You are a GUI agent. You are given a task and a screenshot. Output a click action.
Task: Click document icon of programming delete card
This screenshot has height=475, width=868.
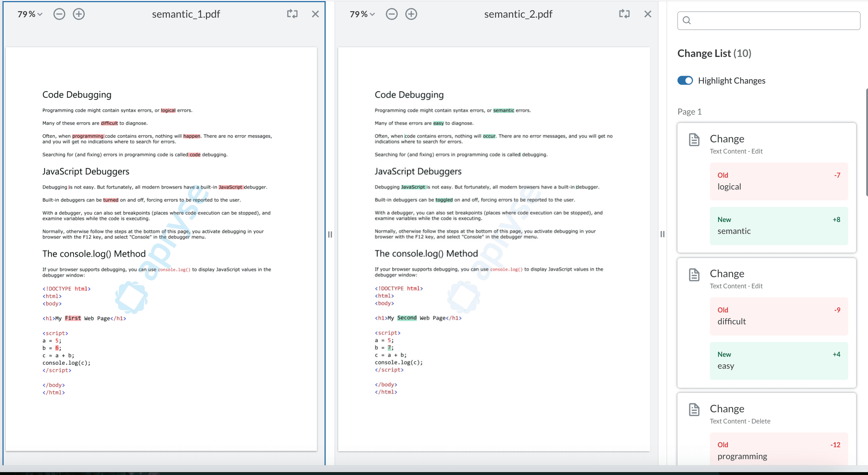[694, 410]
